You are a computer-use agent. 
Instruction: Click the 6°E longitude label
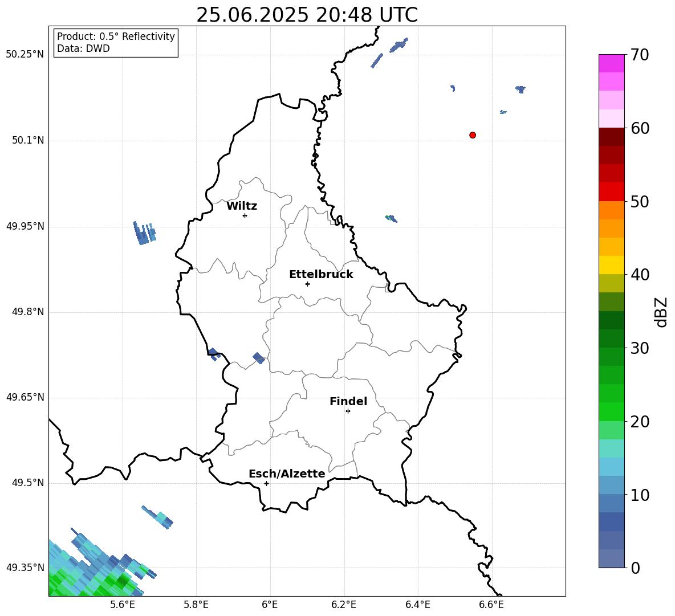[x=270, y=605]
